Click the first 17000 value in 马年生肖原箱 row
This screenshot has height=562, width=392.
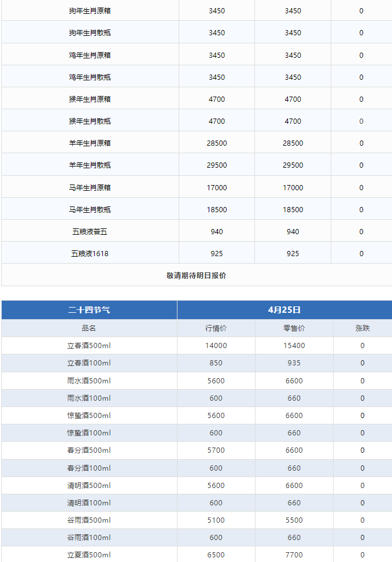(217, 187)
